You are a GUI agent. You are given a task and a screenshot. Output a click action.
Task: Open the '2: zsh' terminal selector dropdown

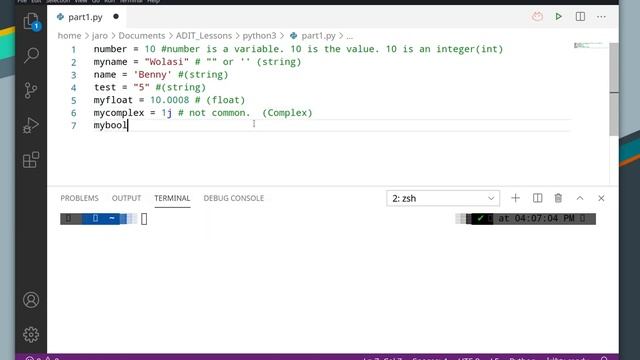pyautogui.click(x=443, y=198)
